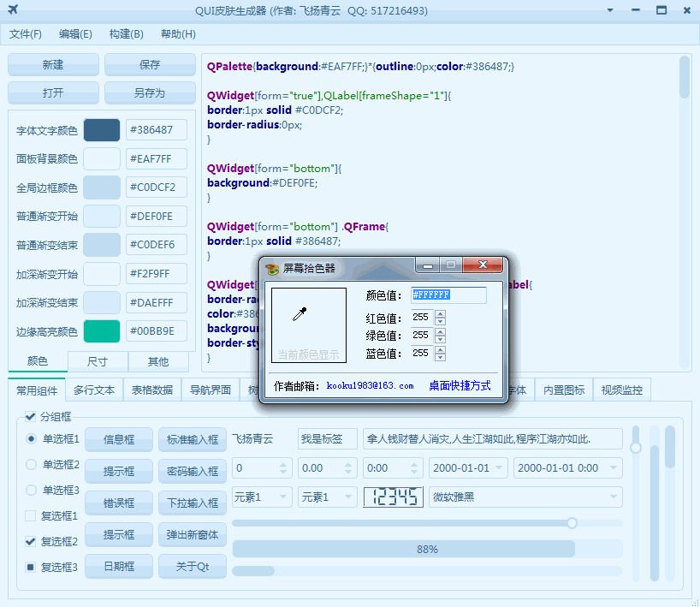Image resolution: width=700 pixels, height=607 pixels.
Task: Open the first 元素1 combo box
Action: point(262,497)
